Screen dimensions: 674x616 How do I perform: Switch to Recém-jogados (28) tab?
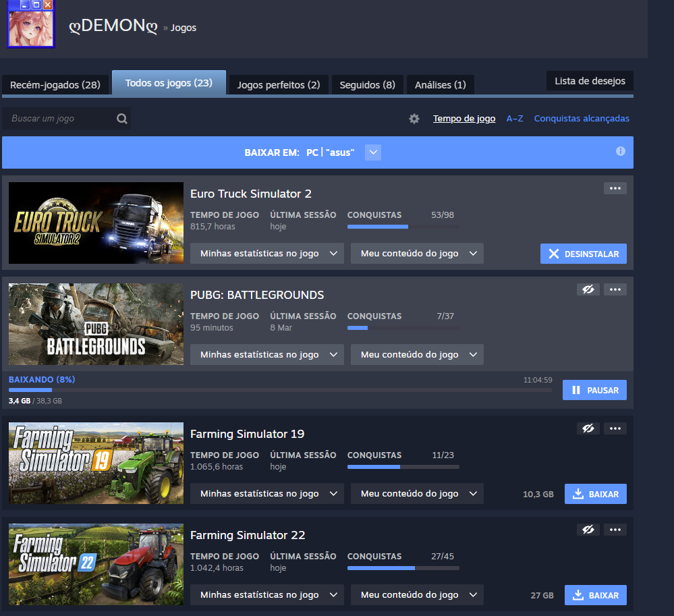pyautogui.click(x=55, y=85)
